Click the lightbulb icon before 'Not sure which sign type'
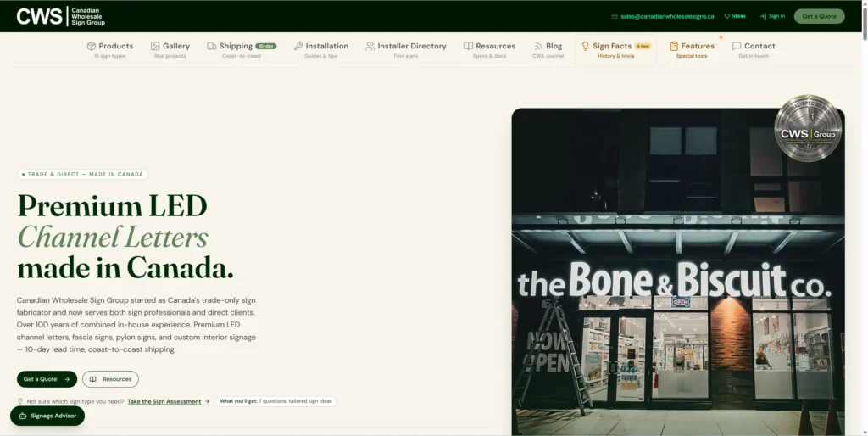The width and height of the screenshot is (868, 436). click(20, 401)
